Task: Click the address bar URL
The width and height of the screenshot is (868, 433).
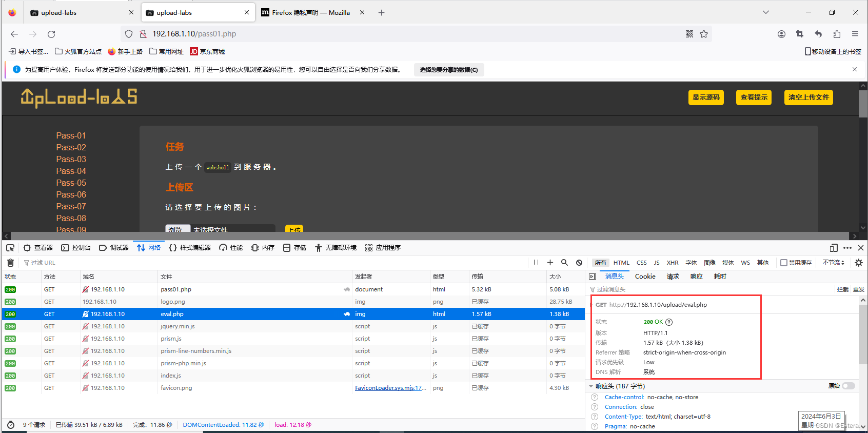Action: coord(194,34)
